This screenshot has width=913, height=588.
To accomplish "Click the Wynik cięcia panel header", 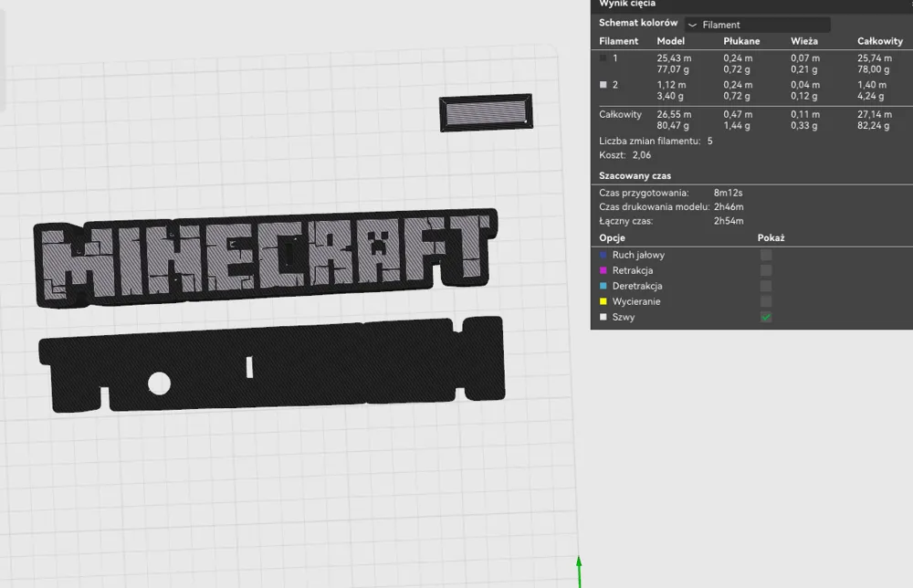I will tap(630, 5).
